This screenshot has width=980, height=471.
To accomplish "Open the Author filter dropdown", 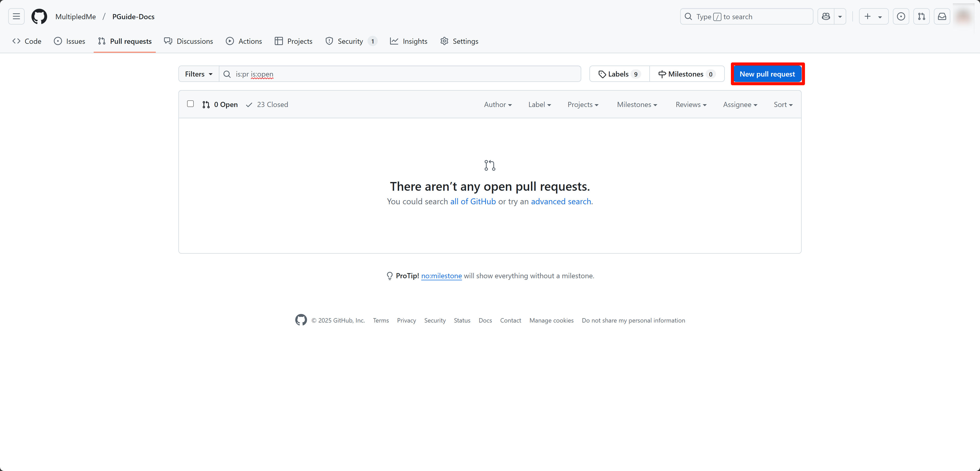I will pos(498,104).
